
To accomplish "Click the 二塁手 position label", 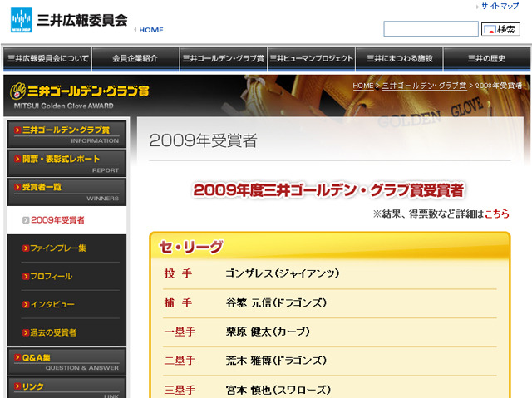I will (180, 361).
